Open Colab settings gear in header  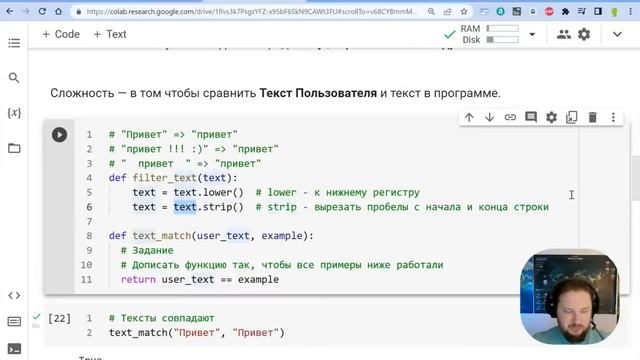pyautogui.click(x=584, y=35)
